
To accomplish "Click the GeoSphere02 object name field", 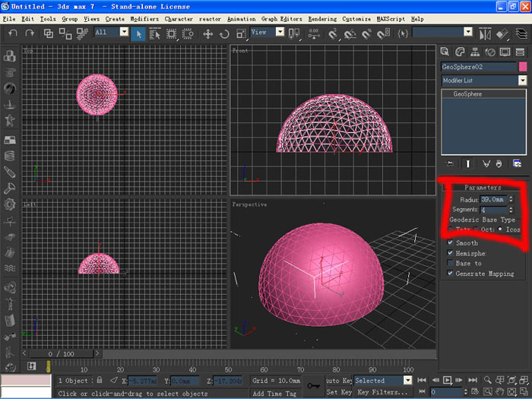I will pyautogui.click(x=478, y=67).
